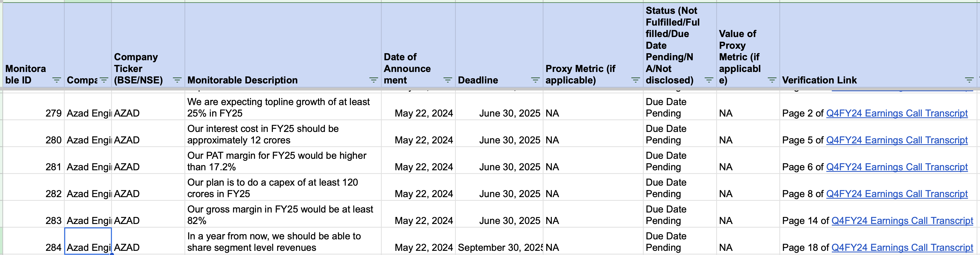
Task: Open transcript link for row 279
Action: (x=897, y=113)
